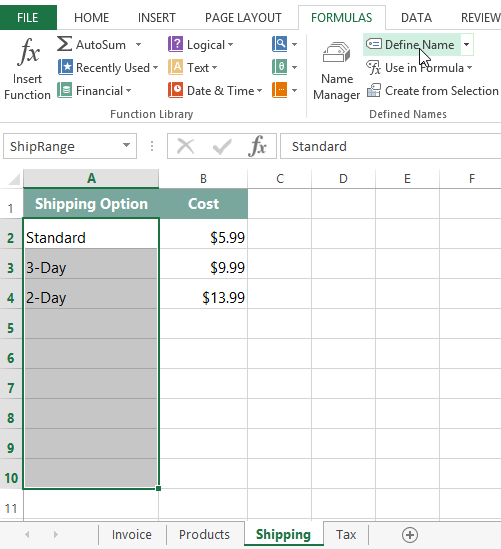Select column F header

(x=472, y=179)
